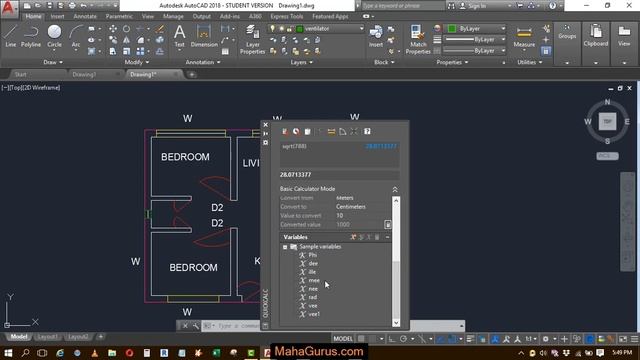
Task: Click the QuickCalc vertical scrollbar
Action: click(396, 261)
